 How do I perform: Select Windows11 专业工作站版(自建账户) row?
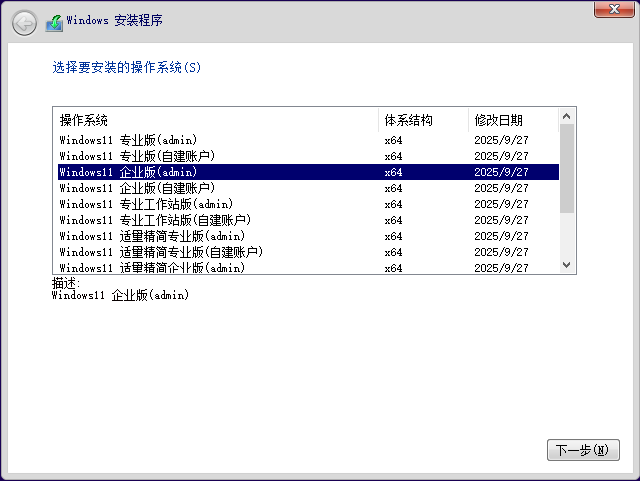(x=155, y=220)
